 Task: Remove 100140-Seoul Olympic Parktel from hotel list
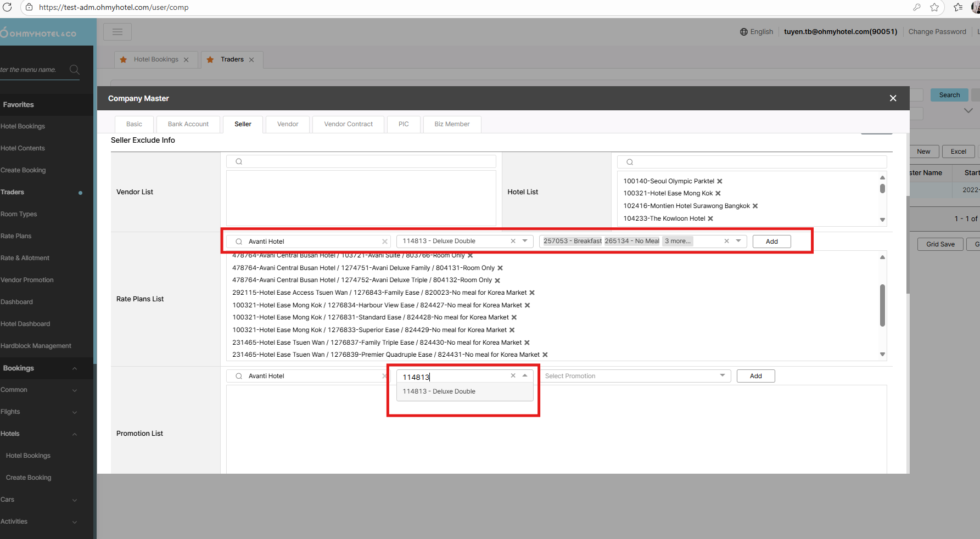[x=719, y=181]
